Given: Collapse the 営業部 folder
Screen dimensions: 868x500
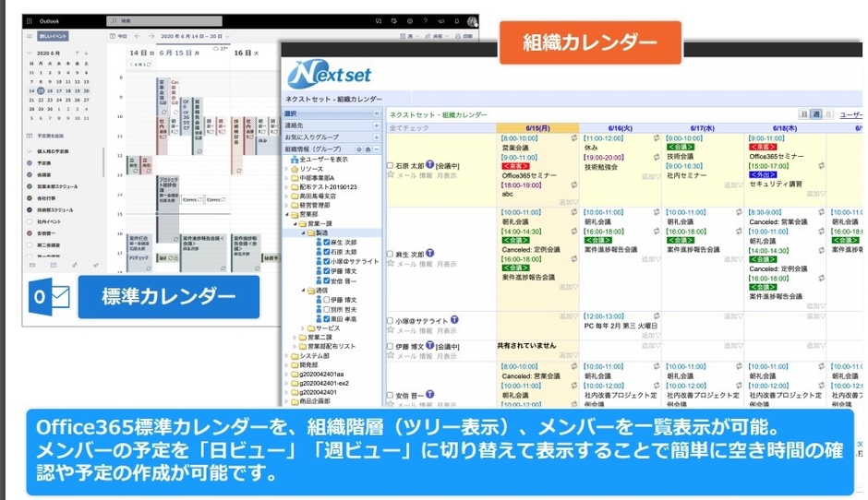Looking at the screenshot, I should tap(287, 214).
